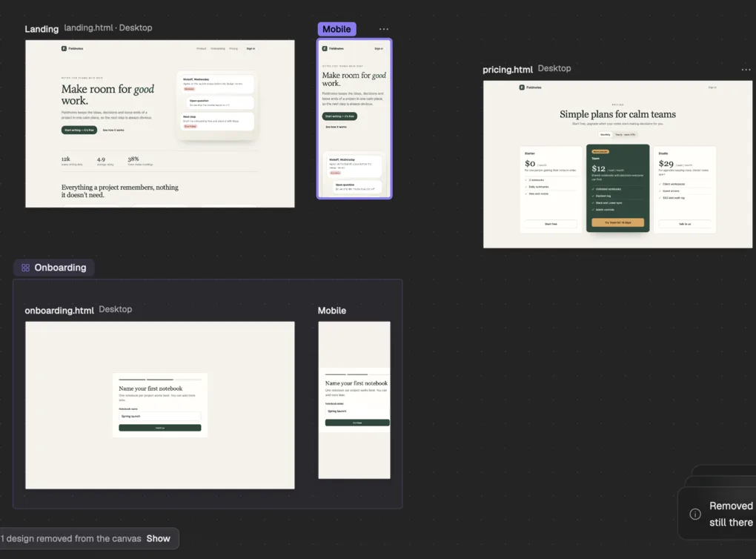This screenshot has width=756, height=559.
Task: Select the onboarding mobile design thumbnail
Action: (x=354, y=400)
